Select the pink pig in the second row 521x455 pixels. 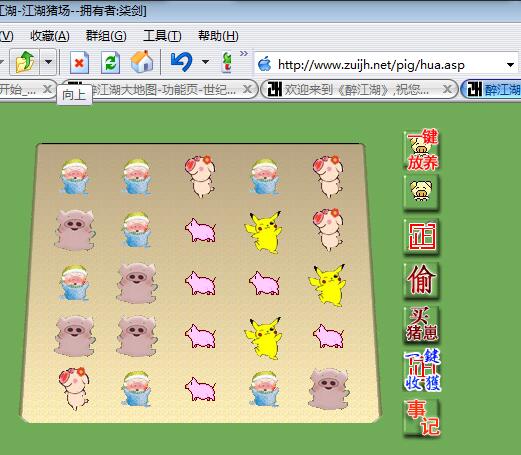point(200,230)
